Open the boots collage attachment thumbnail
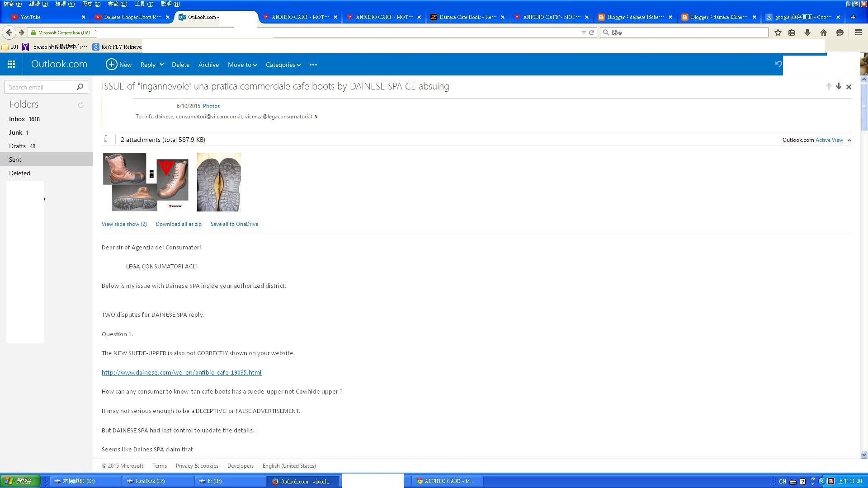Screen dimensions: 868x488 tap(146, 182)
